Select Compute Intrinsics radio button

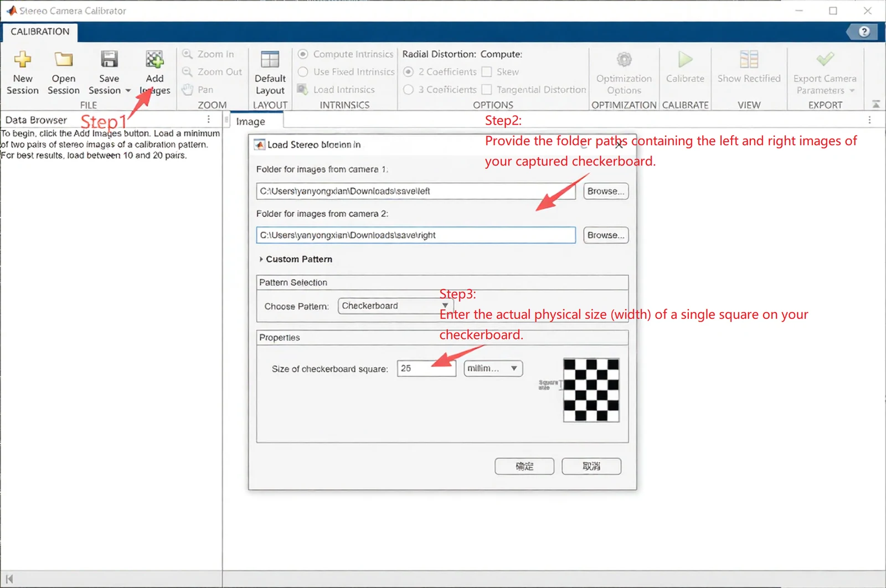[x=303, y=54]
